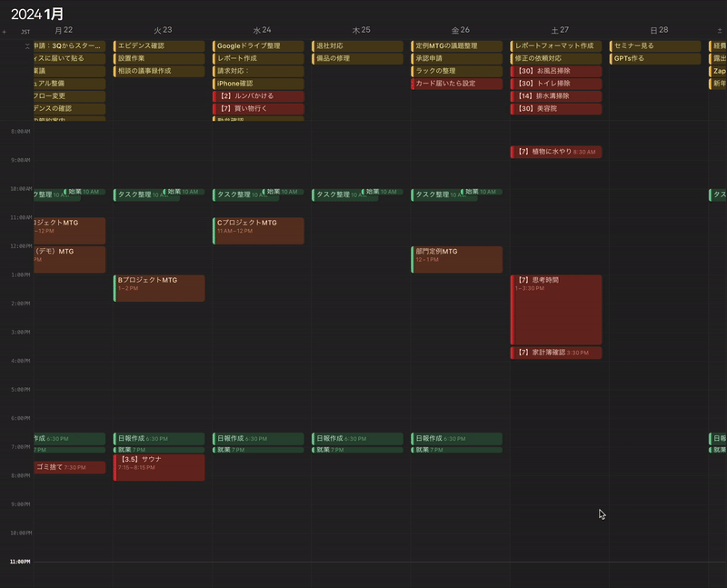Open the マニュアル整備 task on Monday

click(x=70, y=84)
